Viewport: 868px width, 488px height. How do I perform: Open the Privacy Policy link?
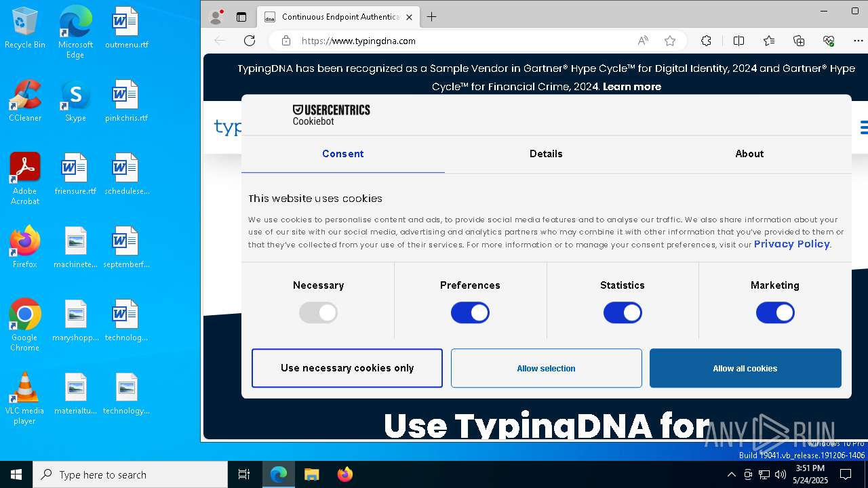(x=791, y=244)
